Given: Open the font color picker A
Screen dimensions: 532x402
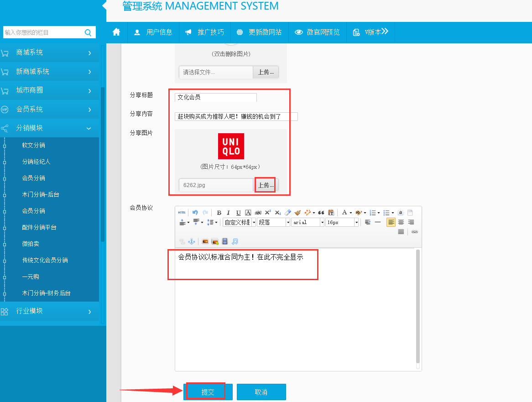Looking at the screenshot, I should pyautogui.click(x=344, y=213).
